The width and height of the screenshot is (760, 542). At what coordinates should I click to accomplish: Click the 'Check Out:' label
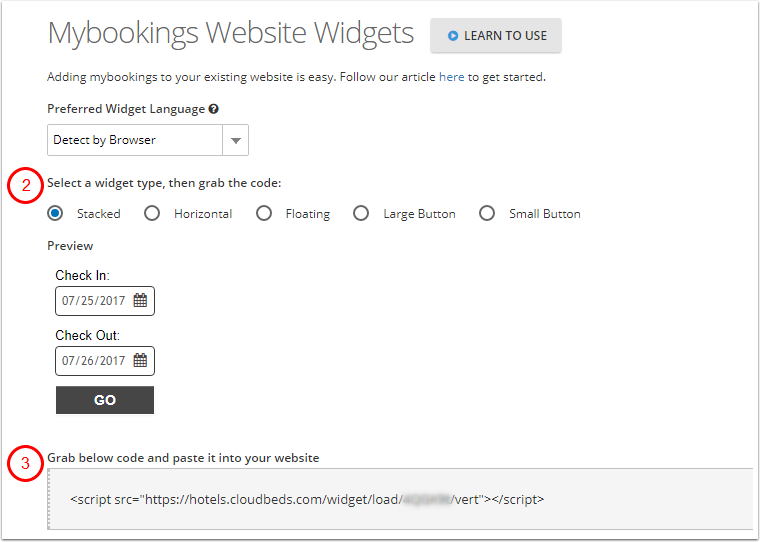[x=87, y=335]
